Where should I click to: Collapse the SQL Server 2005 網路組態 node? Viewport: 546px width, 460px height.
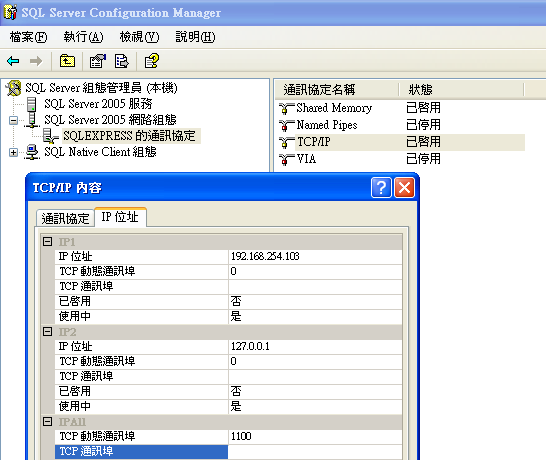[x=13, y=120]
